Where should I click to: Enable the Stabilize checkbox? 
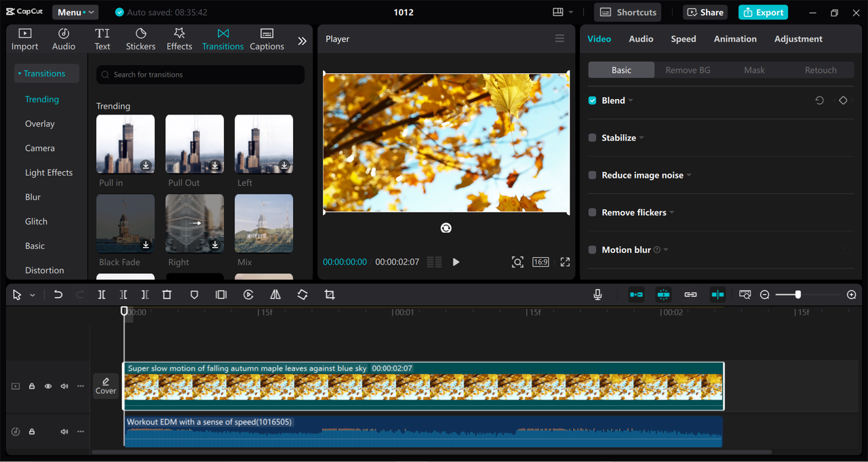tap(592, 138)
